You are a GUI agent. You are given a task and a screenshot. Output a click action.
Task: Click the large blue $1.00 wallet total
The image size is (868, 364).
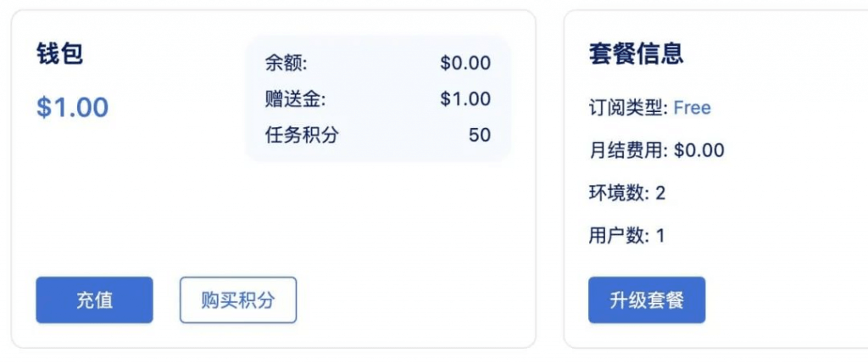(73, 108)
